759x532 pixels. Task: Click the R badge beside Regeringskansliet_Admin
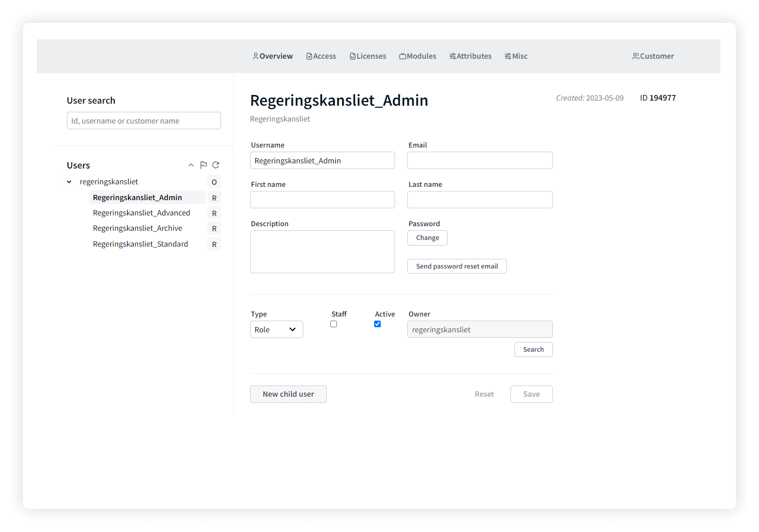click(x=214, y=198)
